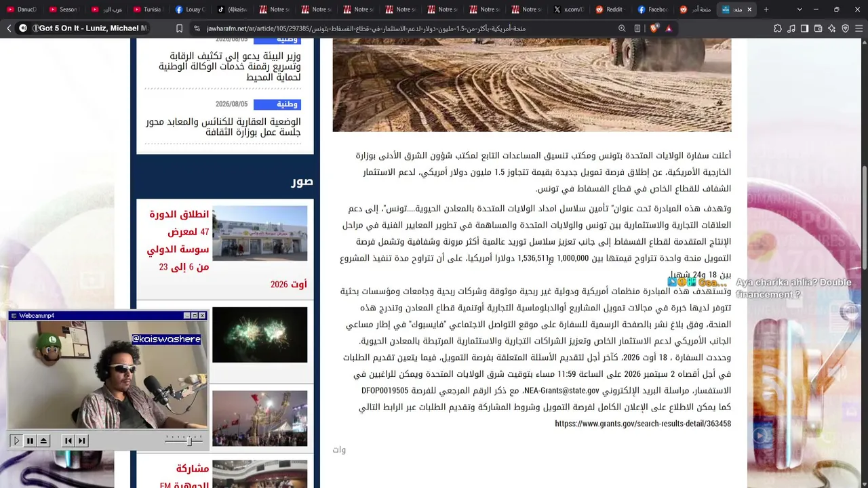The height and width of the screenshot is (488, 868).
Task: Open reader mode icon in address bar
Action: coord(637,28)
